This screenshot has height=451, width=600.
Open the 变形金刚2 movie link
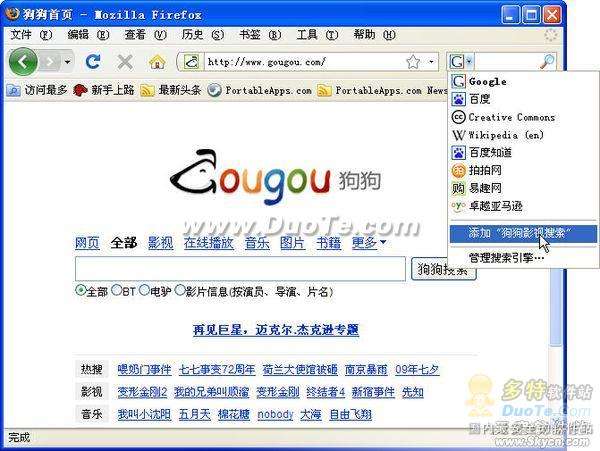pyautogui.click(x=142, y=392)
